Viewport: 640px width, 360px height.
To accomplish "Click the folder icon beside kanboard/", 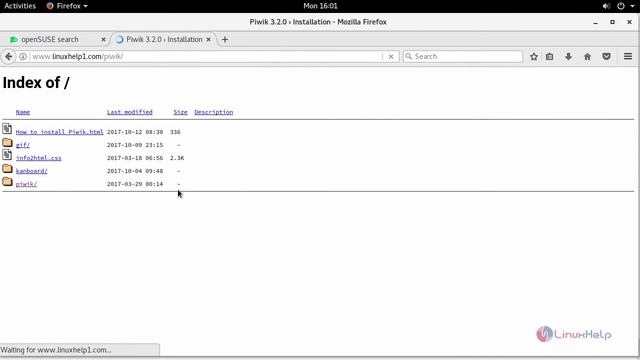I will (7, 169).
